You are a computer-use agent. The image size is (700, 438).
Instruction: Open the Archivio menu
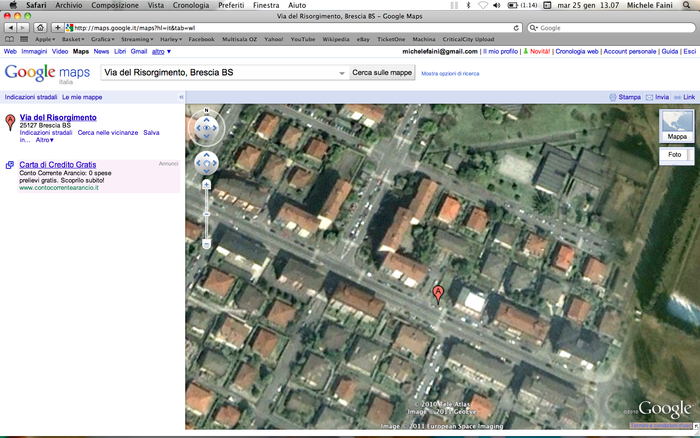click(69, 5)
